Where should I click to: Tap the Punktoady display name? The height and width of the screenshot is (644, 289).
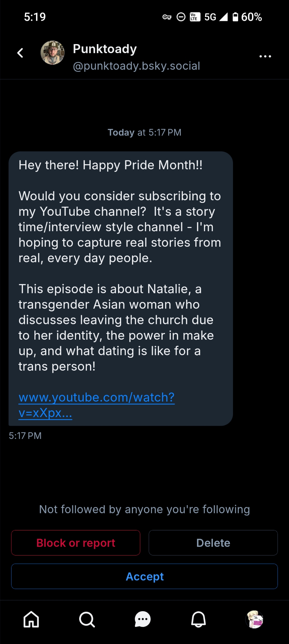click(x=105, y=49)
